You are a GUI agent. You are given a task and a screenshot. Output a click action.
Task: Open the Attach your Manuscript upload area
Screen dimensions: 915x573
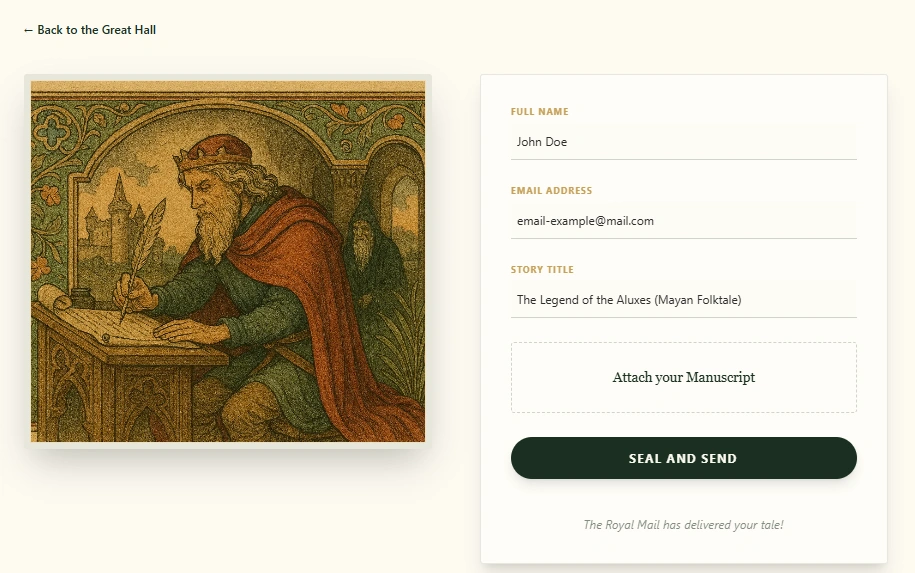[683, 378]
